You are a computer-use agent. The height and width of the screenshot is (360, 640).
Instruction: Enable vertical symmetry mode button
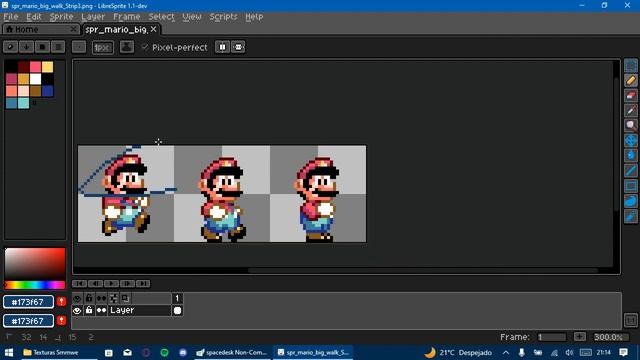(238, 47)
